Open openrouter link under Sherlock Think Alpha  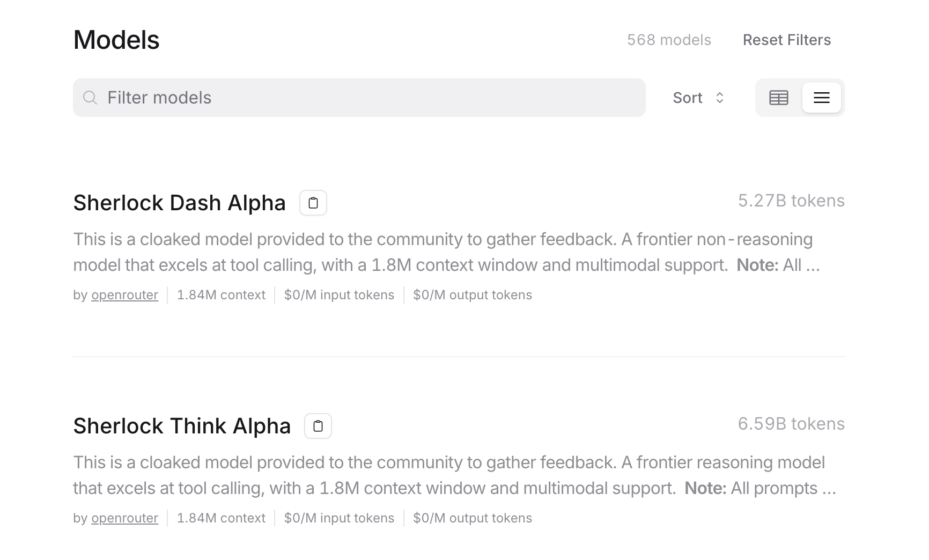[124, 518]
